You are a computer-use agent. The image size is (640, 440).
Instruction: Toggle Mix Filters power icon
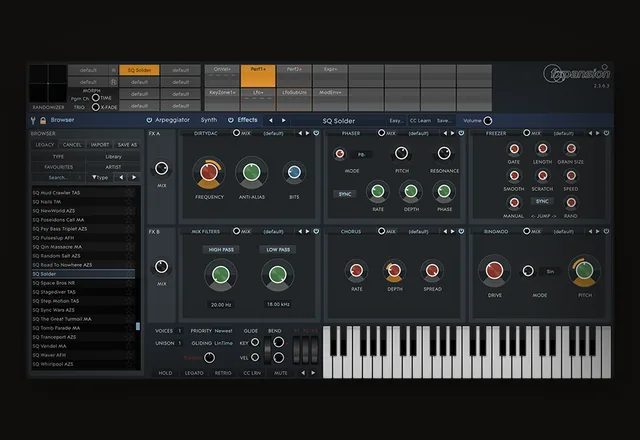(316, 231)
